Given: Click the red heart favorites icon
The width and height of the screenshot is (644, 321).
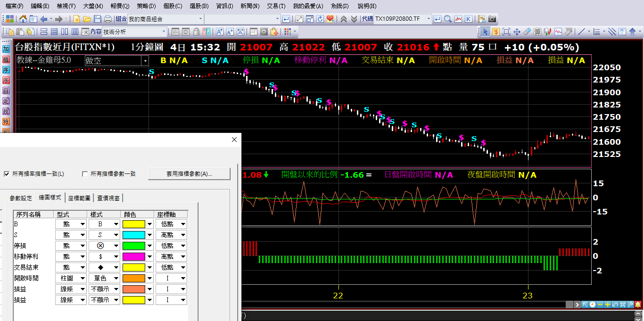Looking at the screenshot, I should click(x=330, y=19).
